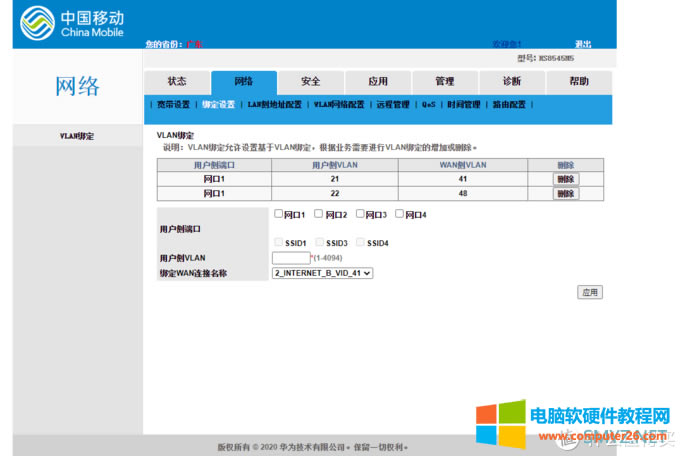This screenshot has width=680, height=456.
Task: Open the 宽带设置 submenu
Action: point(171,104)
